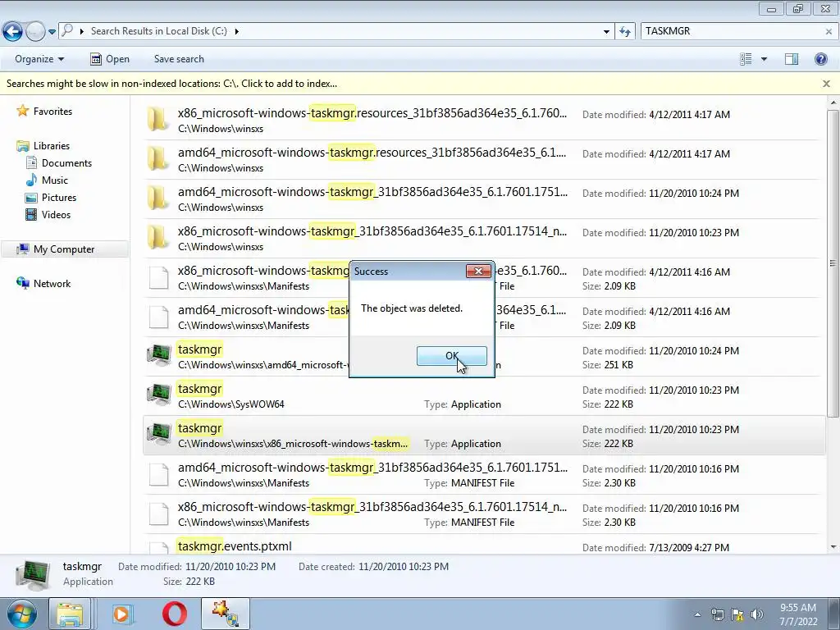
Task: Open the Help question mark icon
Action: pos(820,59)
